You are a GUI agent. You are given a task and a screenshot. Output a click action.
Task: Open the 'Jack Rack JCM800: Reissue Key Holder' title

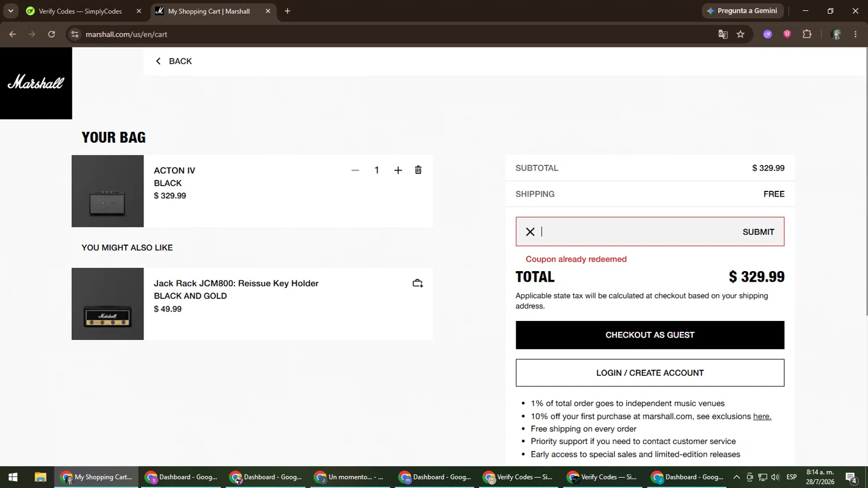tap(236, 283)
